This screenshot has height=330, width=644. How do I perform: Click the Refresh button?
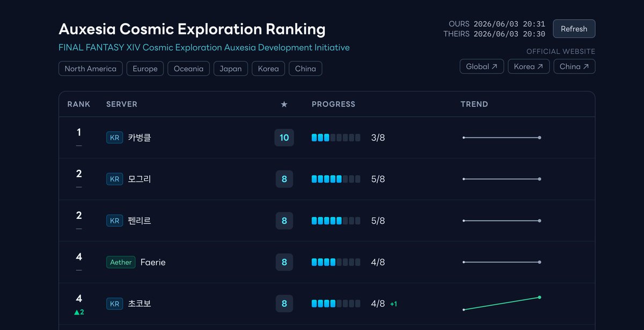coord(574,29)
